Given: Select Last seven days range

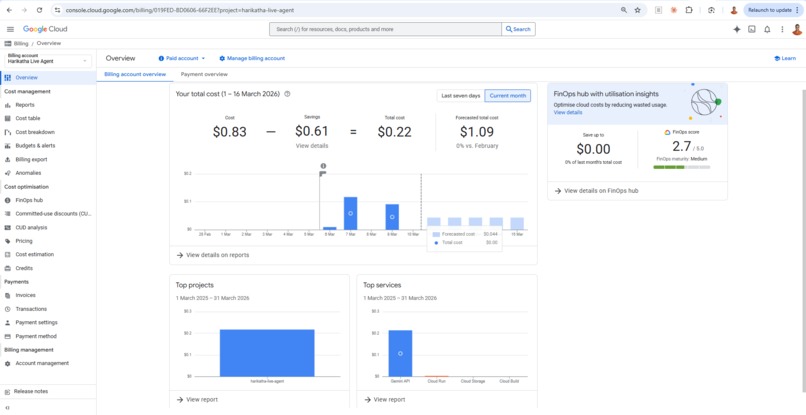Looking at the screenshot, I should click(x=461, y=96).
